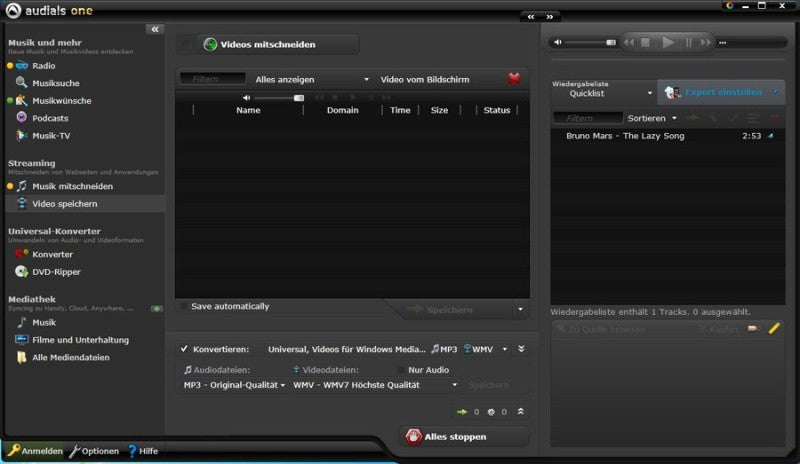Sort by the Time column header
The width and height of the screenshot is (800, 464).
click(x=400, y=110)
